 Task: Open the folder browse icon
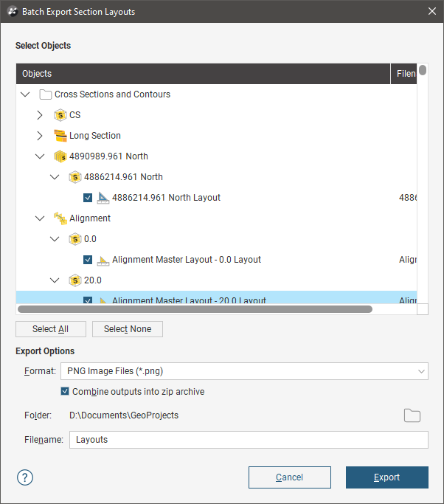[412, 415]
